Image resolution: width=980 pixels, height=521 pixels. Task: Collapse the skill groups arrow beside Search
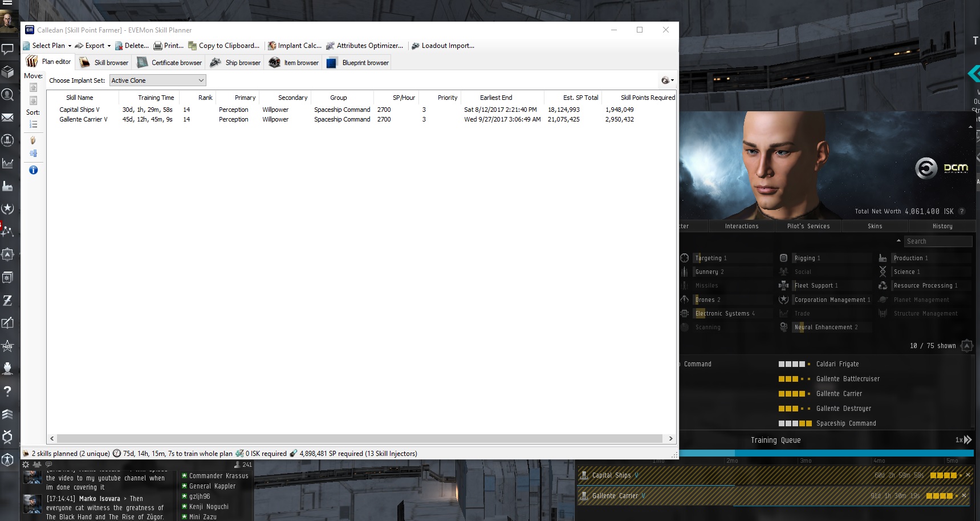pos(898,241)
